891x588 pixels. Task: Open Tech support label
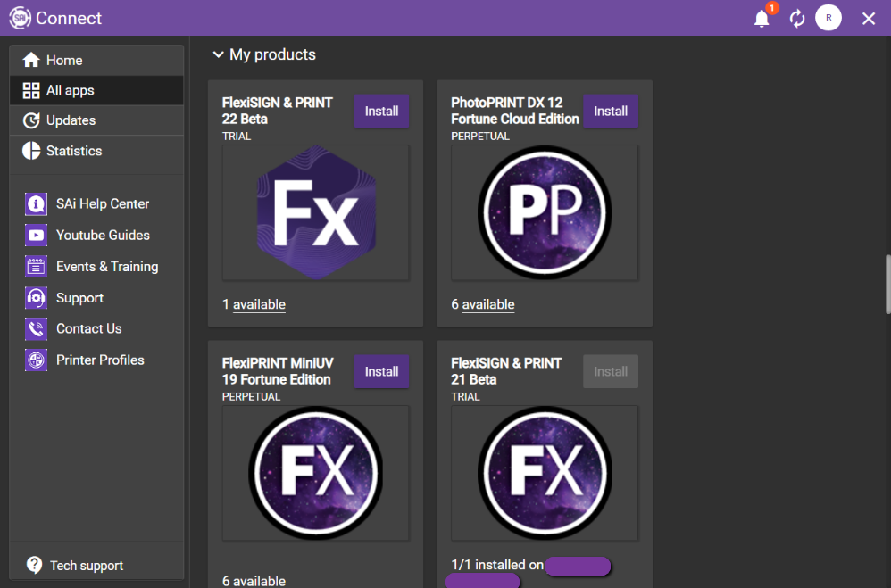(x=87, y=566)
